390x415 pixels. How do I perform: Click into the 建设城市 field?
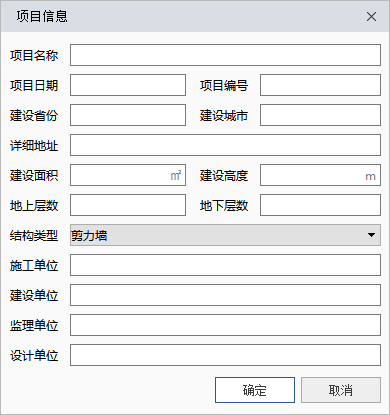click(320, 115)
